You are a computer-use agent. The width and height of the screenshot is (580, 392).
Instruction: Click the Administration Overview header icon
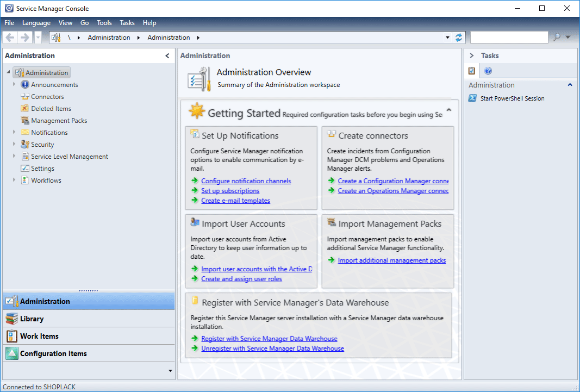[199, 79]
